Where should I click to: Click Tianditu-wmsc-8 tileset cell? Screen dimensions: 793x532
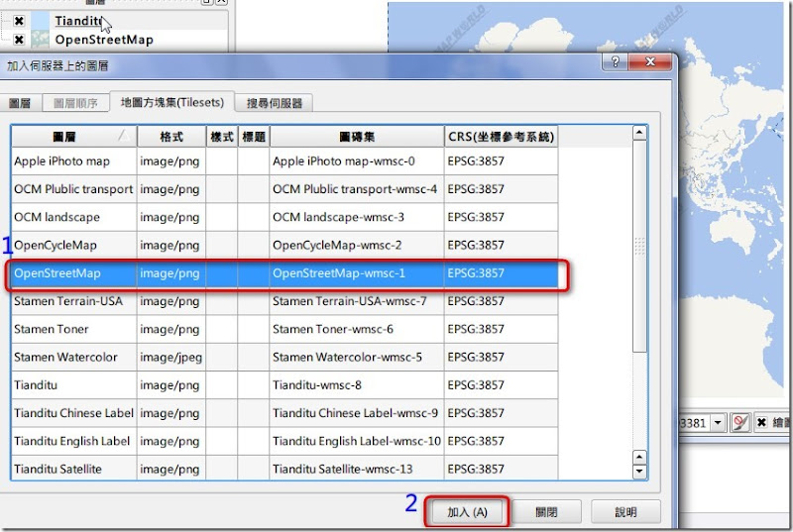click(357, 385)
